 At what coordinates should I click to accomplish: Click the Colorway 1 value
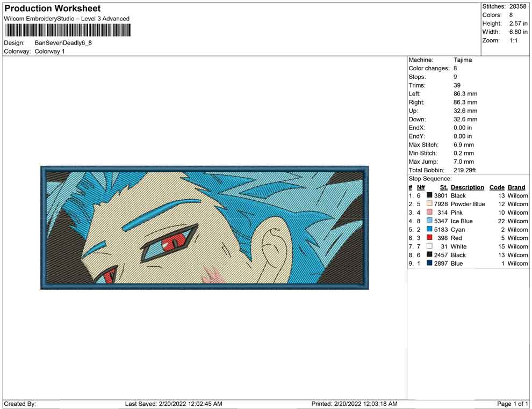tap(49, 52)
